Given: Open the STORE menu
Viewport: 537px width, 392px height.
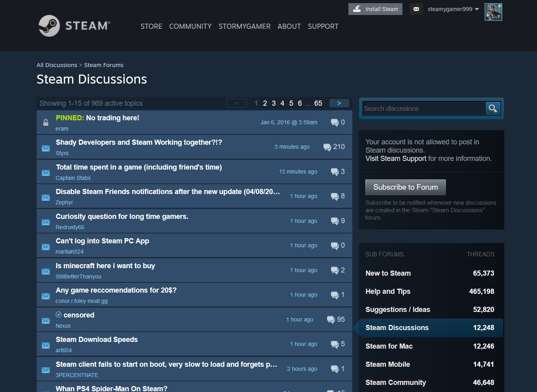Looking at the screenshot, I should pos(151,26).
